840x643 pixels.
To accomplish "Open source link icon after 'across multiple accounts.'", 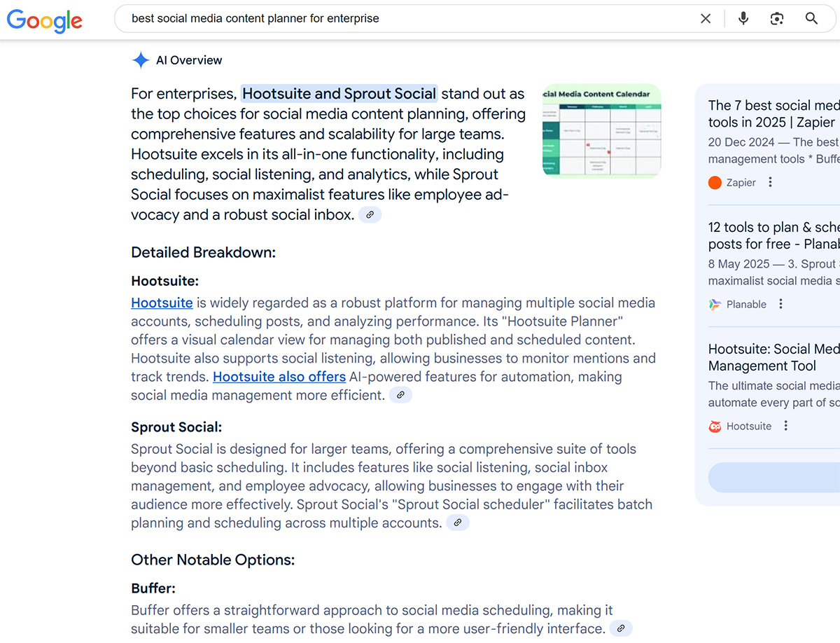I will [x=458, y=523].
